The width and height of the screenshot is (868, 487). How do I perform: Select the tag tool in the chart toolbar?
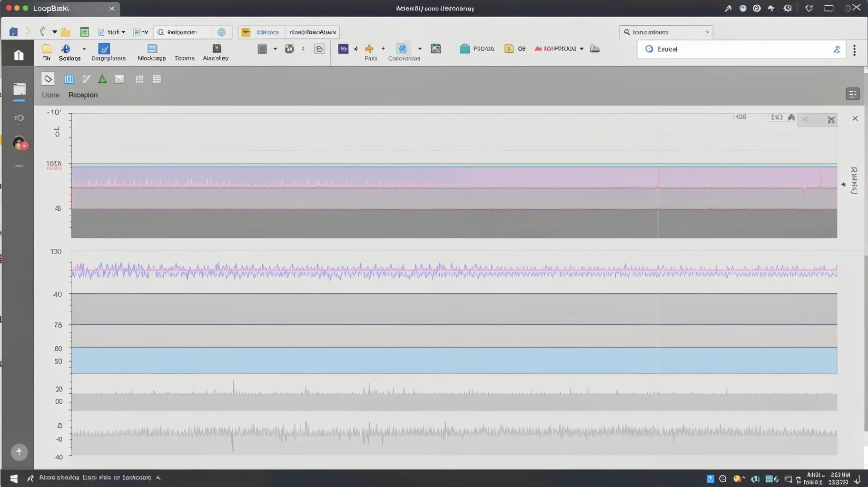pyautogui.click(x=48, y=79)
